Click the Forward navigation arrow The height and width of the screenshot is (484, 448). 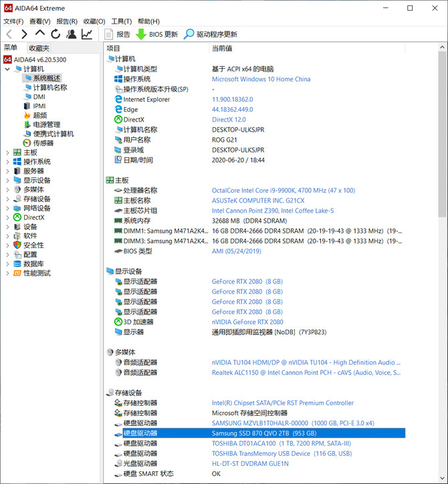tap(24, 34)
